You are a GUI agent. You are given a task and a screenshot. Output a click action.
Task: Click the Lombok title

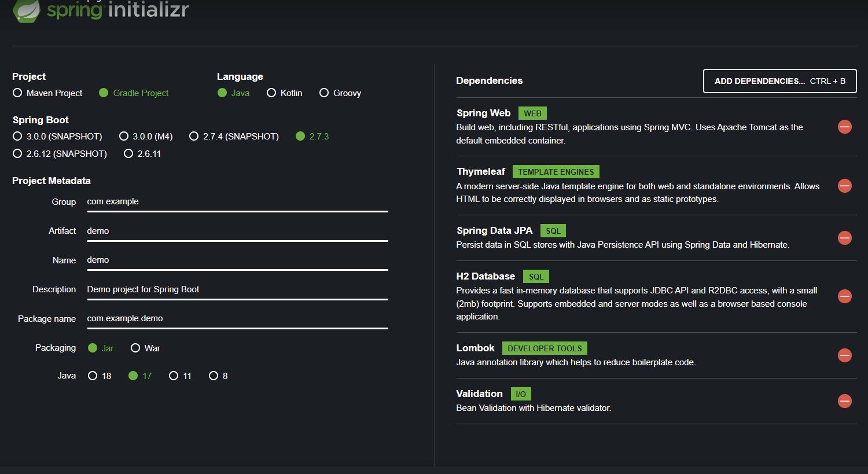point(476,348)
